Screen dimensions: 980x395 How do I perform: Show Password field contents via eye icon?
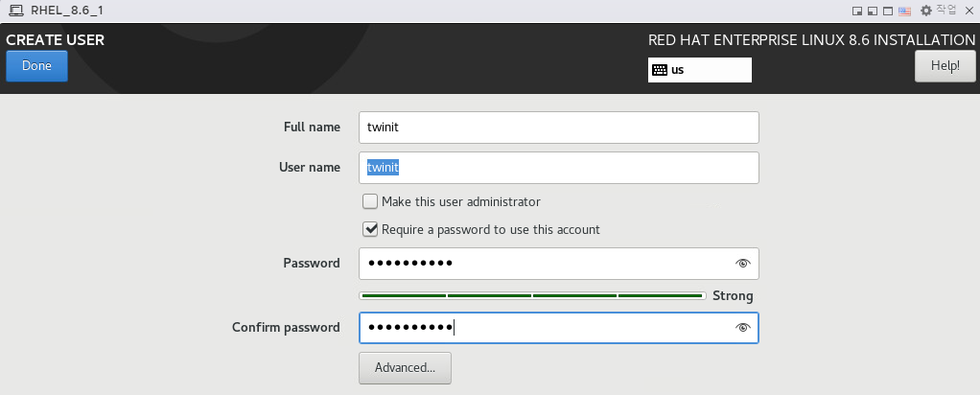[x=742, y=263]
